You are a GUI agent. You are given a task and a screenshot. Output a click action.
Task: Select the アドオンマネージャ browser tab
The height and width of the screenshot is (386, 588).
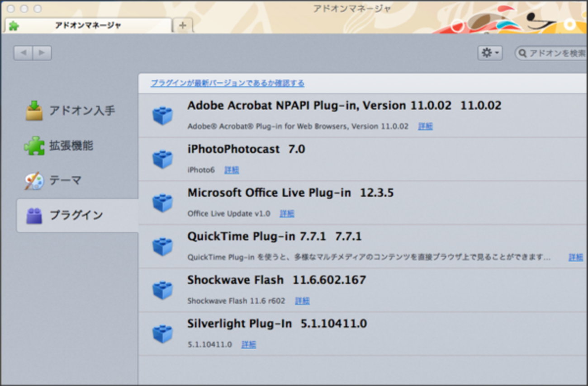[x=88, y=25]
